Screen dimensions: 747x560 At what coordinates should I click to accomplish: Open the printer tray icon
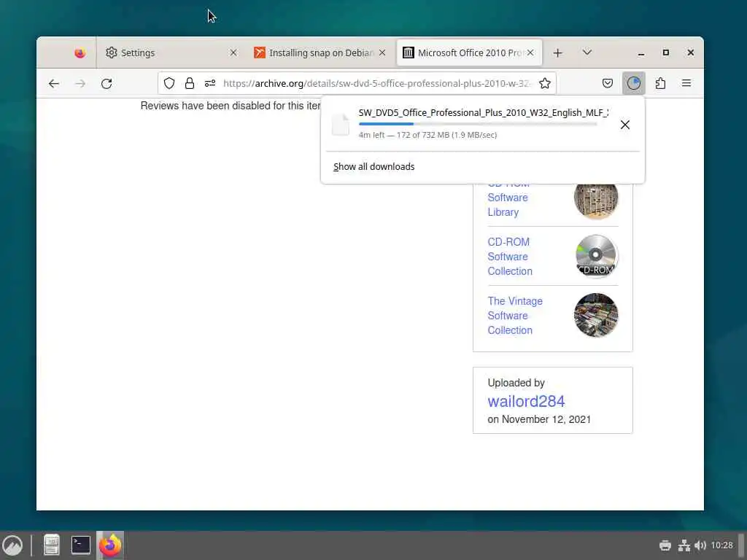[x=665, y=545]
